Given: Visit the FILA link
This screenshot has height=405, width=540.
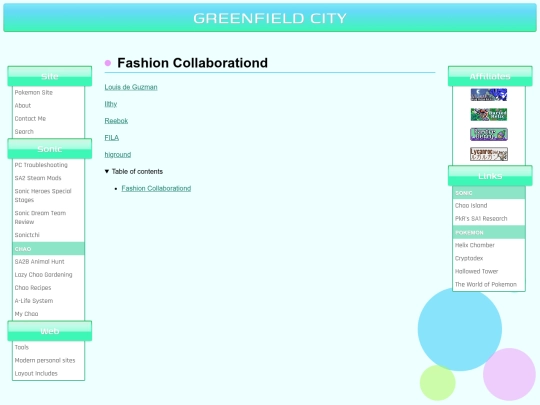Looking at the screenshot, I should 112,138.
